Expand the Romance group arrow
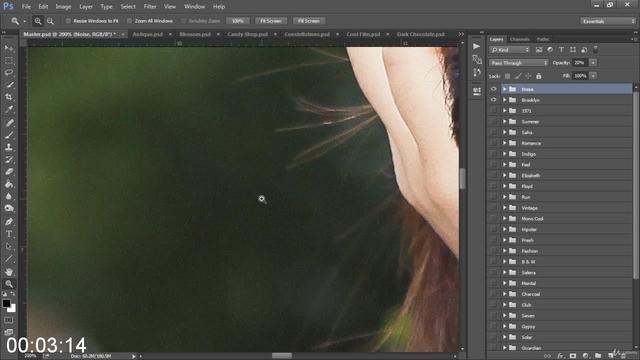Screen dimensions: 640x360 point(504,143)
